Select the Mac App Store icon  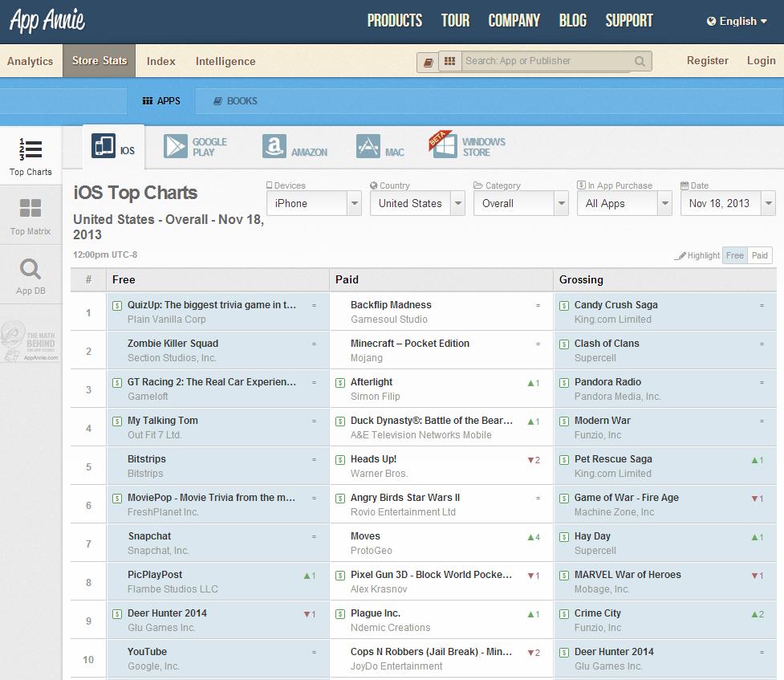click(368, 146)
